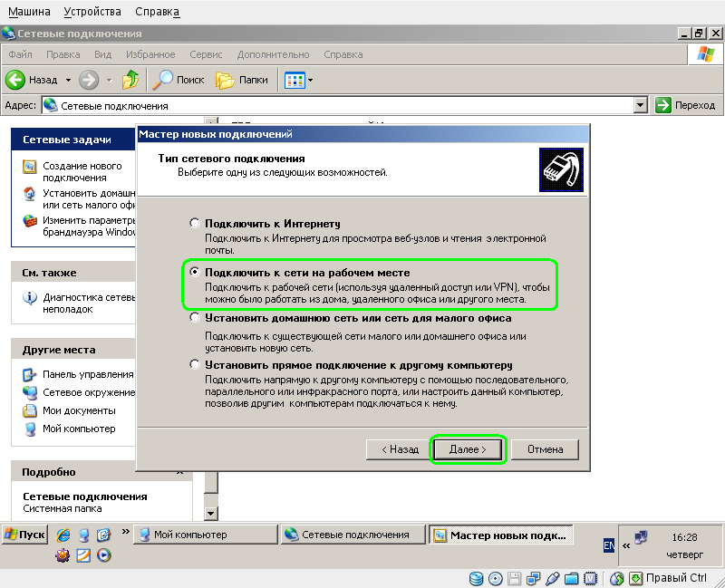Click 'Создание нового подключения' task link
Image resolution: width=725 pixels, height=588 pixels.
(82, 171)
